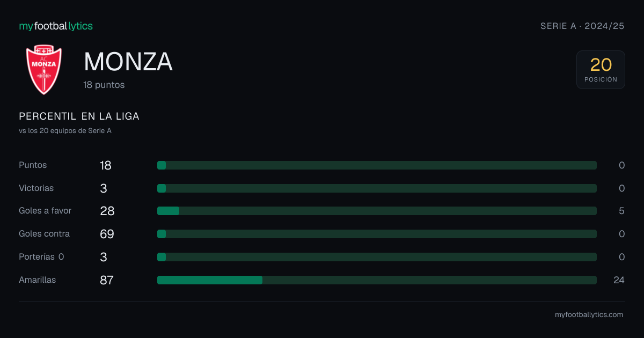Click the myfootballytics.com footer link

[589, 315]
